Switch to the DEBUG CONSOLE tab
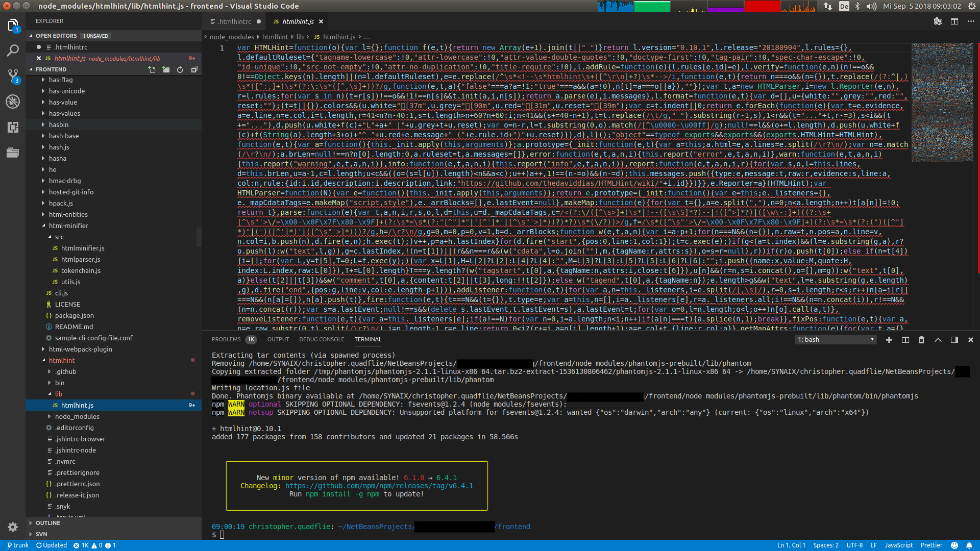The width and height of the screenshot is (980, 551). (x=322, y=340)
